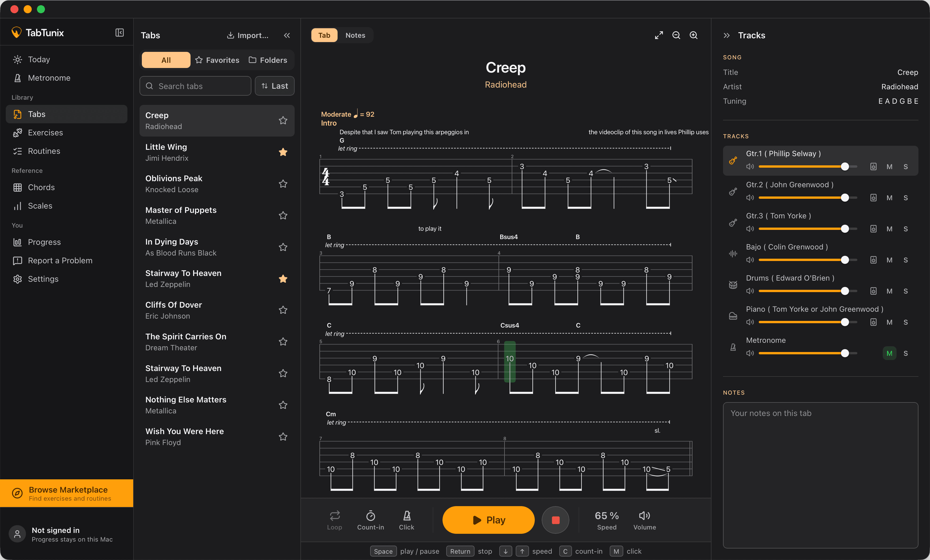Open Report a Problem in sidebar

click(x=66, y=261)
